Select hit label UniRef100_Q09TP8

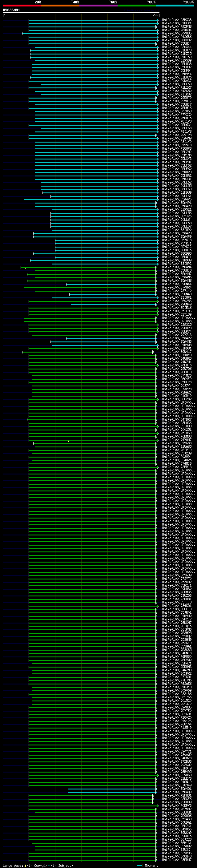click(176, 135)
